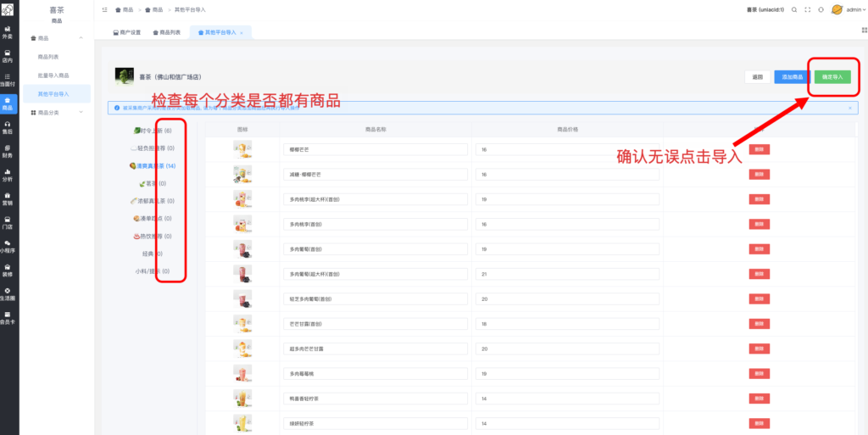Image resolution: width=868 pixels, height=435 pixels.
Task: Select the 小料/提示 (0) category
Action: click(x=153, y=271)
